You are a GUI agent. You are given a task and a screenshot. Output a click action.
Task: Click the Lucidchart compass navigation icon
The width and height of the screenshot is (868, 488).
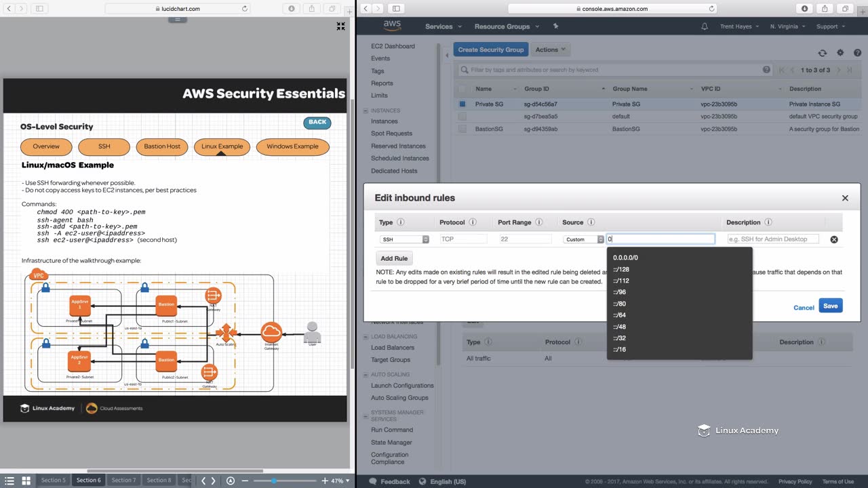coord(231,481)
